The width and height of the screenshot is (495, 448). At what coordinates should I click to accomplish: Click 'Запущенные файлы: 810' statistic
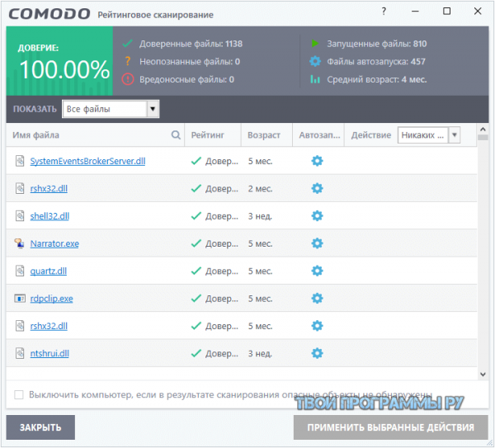(377, 44)
